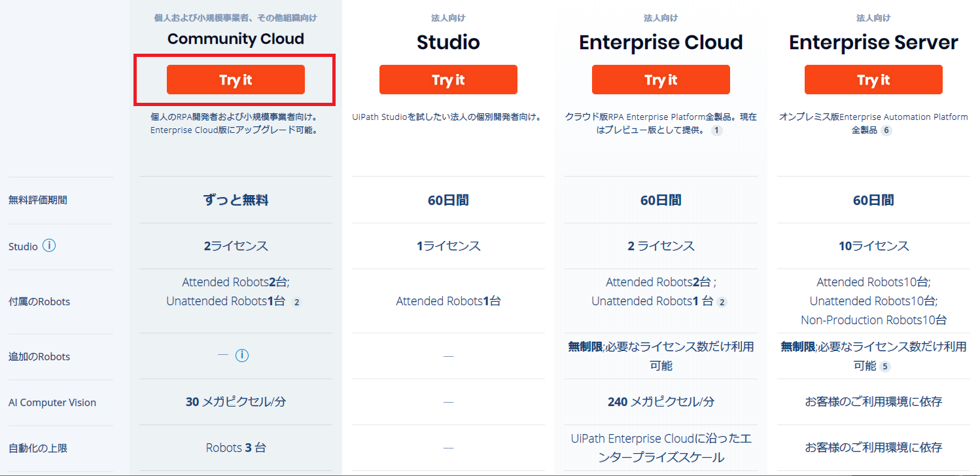Click 2 ライセンス in Enterprise Cloud column
Viewport: 980px width, 476px height.
pyautogui.click(x=661, y=246)
